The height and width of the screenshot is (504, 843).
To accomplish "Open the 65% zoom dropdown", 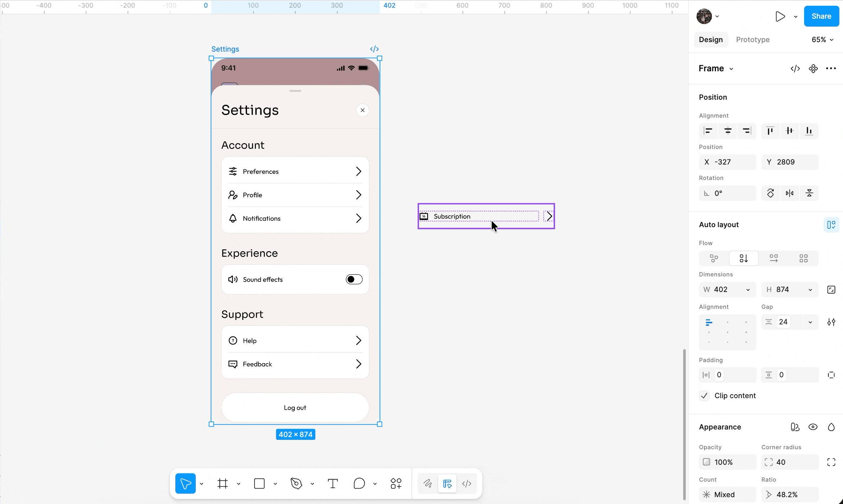I will tap(822, 40).
